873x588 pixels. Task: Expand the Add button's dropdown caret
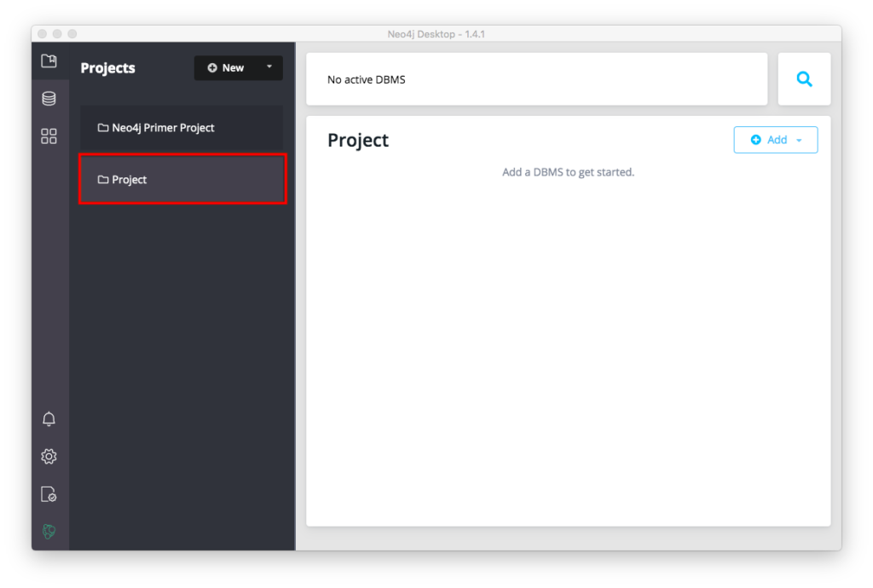point(800,141)
